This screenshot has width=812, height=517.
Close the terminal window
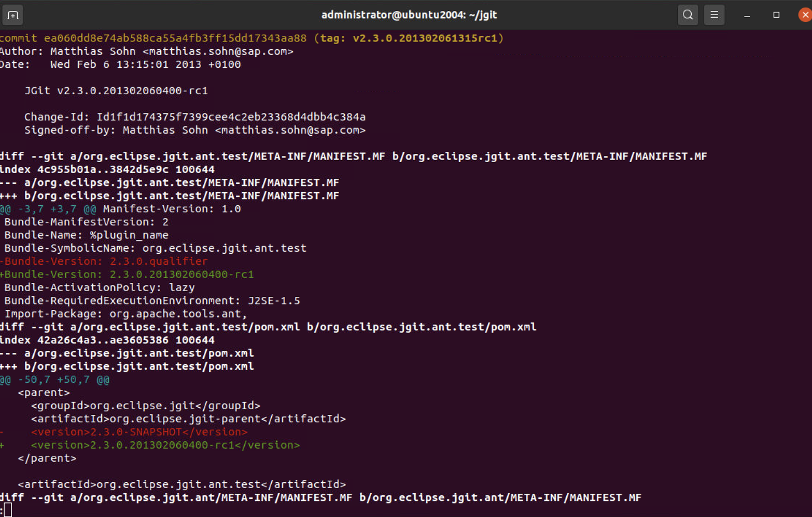805,15
